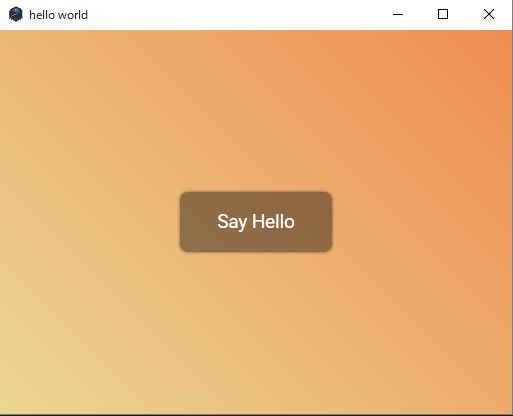Viewport: 513px width, 416px height.
Task: Close the hello world window
Action: click(489, 14)
